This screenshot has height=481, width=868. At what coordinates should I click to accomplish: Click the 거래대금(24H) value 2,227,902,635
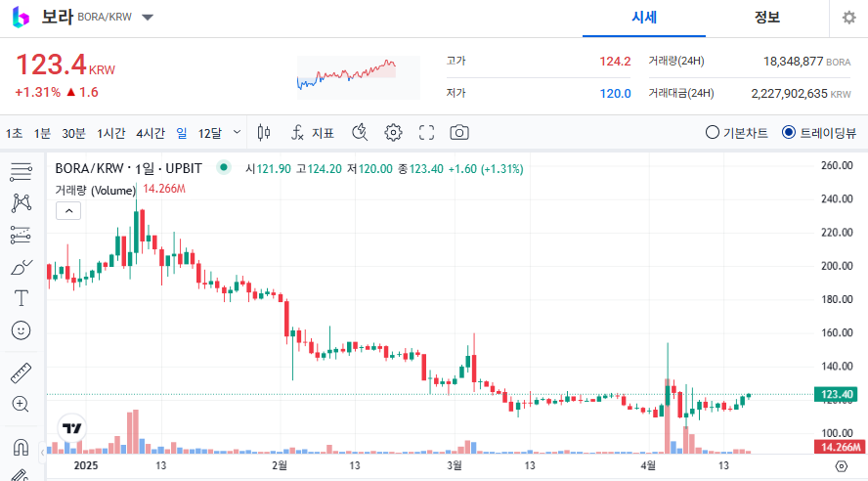(790, 94)
